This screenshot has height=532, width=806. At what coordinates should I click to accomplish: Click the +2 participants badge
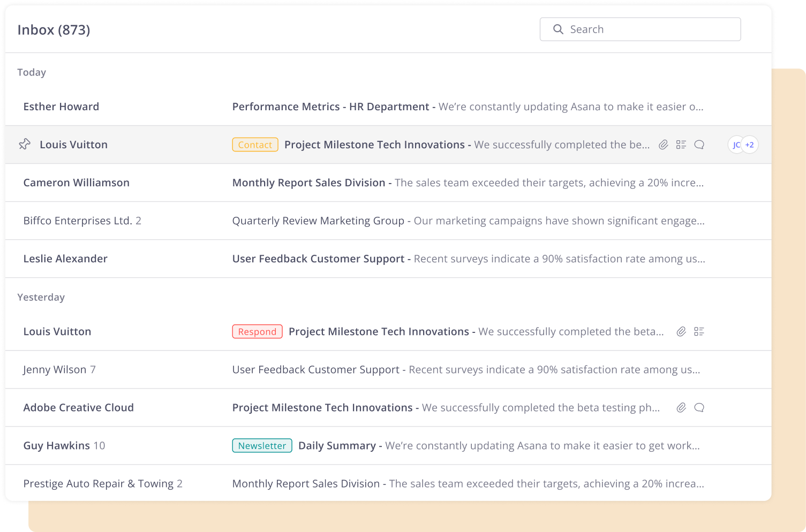click(750, 145)
